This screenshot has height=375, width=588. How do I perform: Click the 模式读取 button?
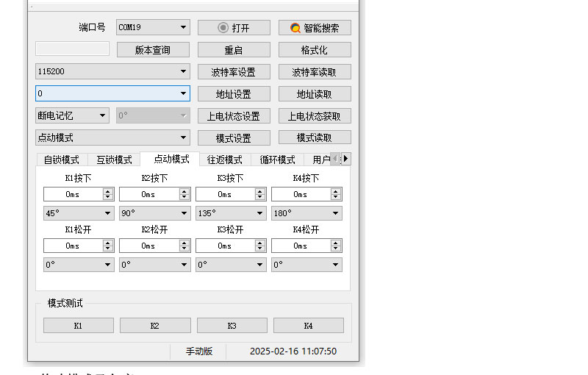tap(315, 137)
